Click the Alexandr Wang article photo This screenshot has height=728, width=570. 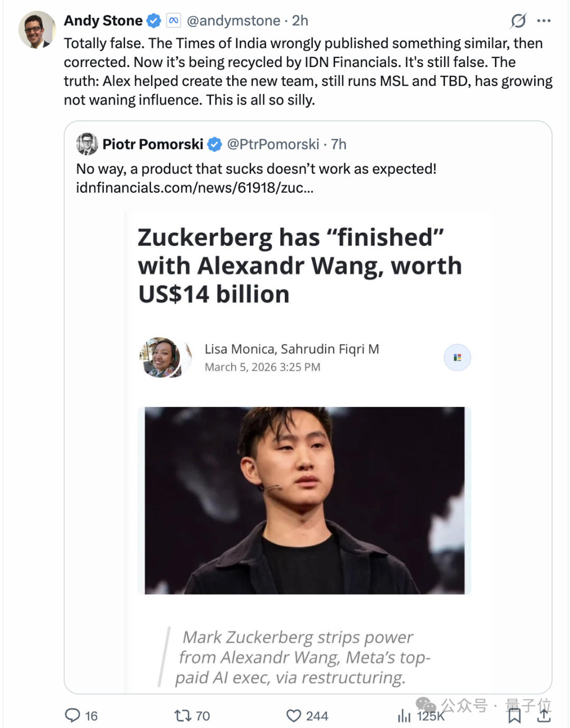click(305, 500)
